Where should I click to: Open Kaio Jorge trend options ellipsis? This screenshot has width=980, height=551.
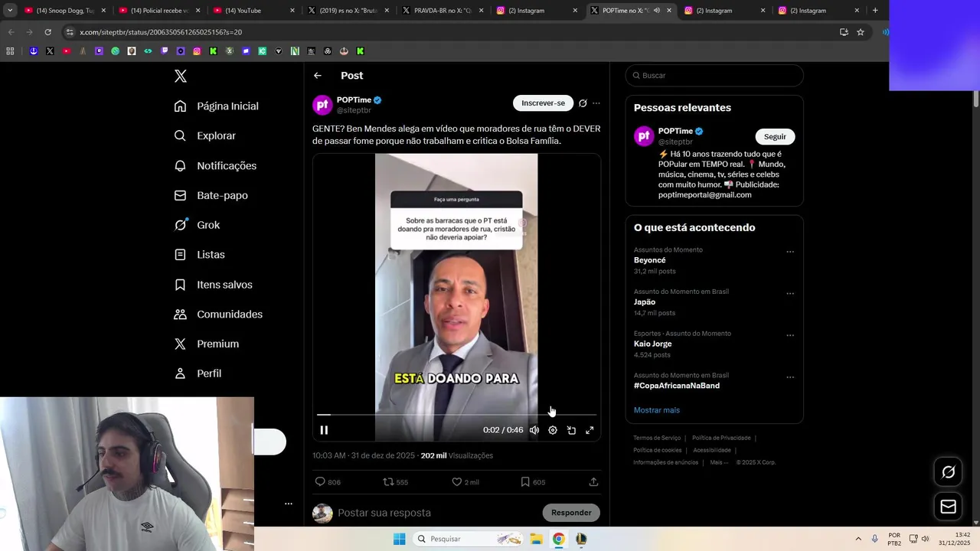coord(790,335)
